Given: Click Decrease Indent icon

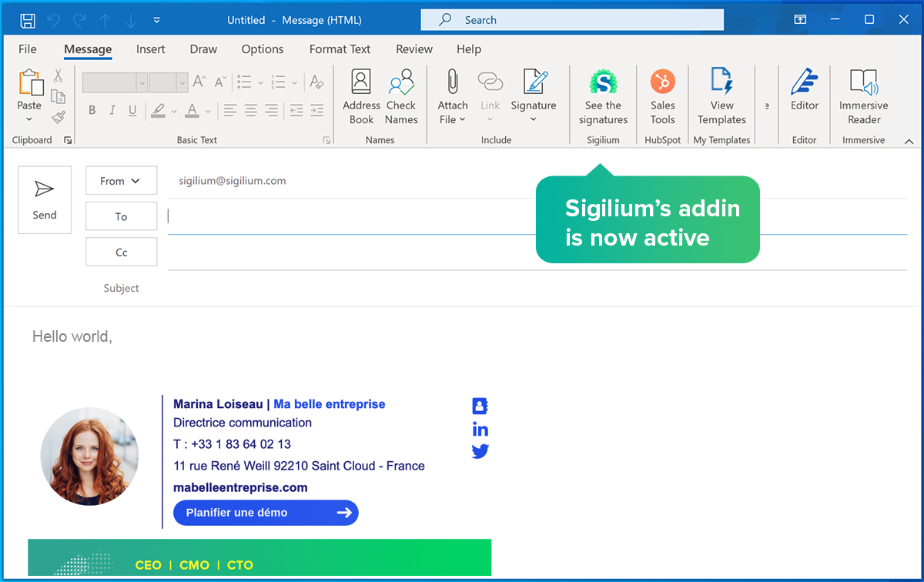Looking at the screenshot, I should pos(296,111).
